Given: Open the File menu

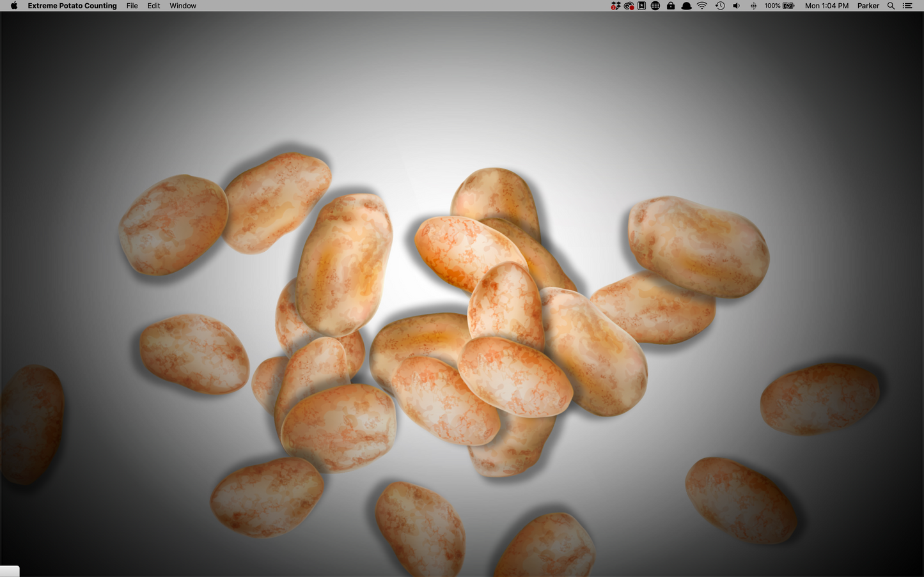Looking at the screenshot, I should pyautogui.click(x=132, y=6).
